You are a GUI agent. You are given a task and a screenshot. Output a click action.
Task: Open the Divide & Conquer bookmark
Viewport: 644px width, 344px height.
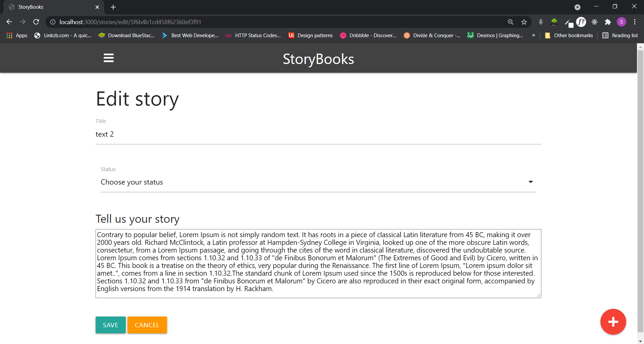point(432,36)
